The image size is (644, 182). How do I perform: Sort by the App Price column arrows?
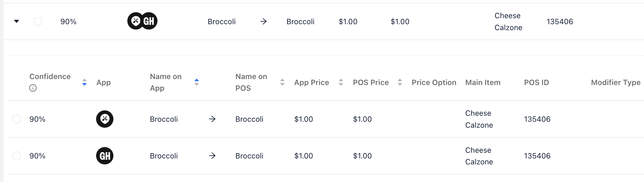pos(341,82)
